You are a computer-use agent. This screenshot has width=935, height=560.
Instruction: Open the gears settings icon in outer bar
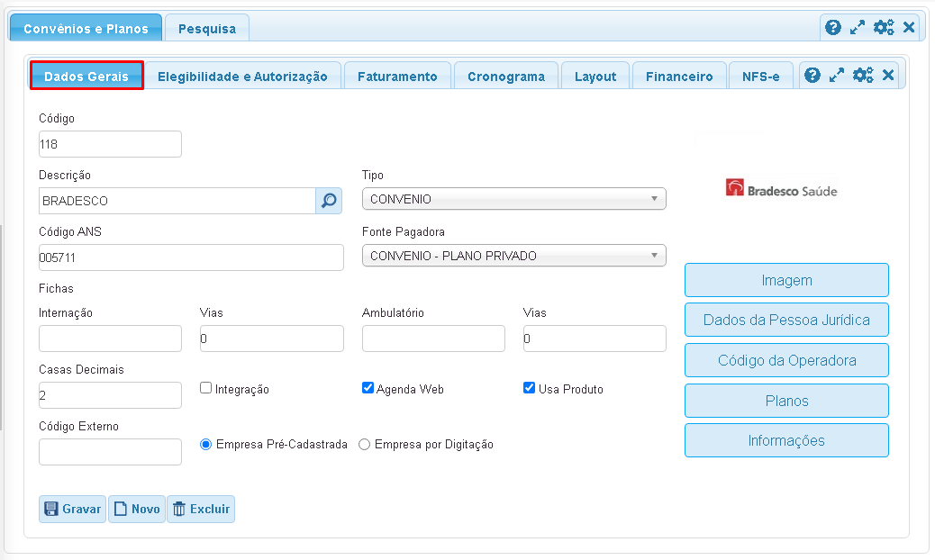(x=884, y=28)
